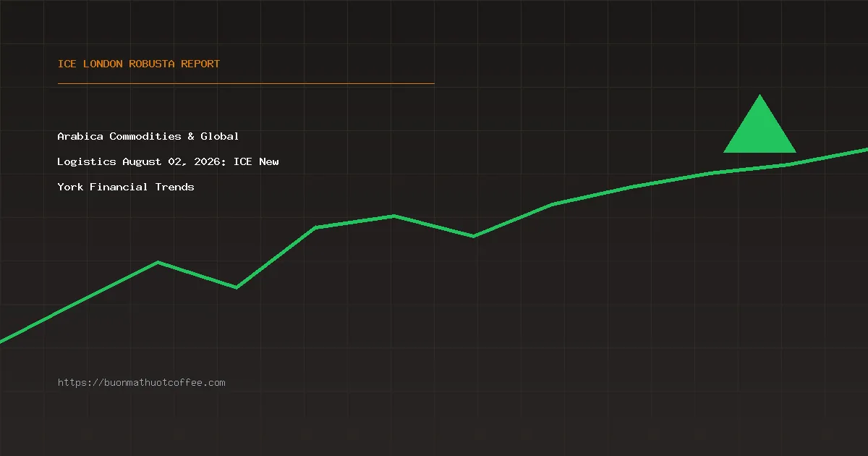This screenshot has height=456, width=868.
Task: Click the green upward triangle icon
Action: (759, 124)
